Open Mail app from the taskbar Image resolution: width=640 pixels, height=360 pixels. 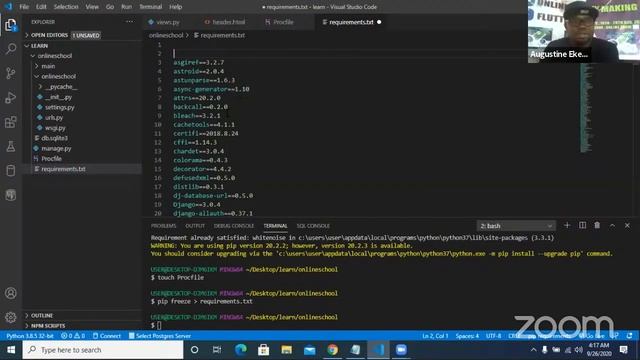[310, 350]
